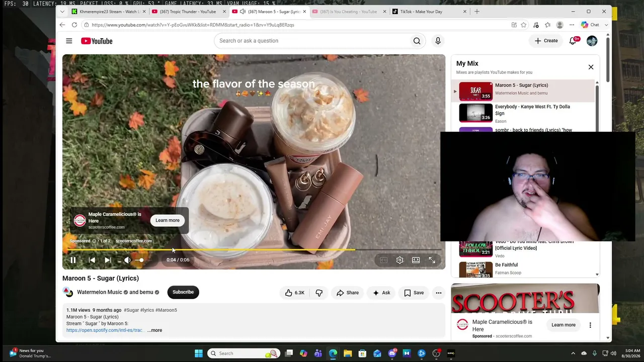Click the taskbar Search box
Viewport: 644px width, 362px height.
tap(244, 353)
